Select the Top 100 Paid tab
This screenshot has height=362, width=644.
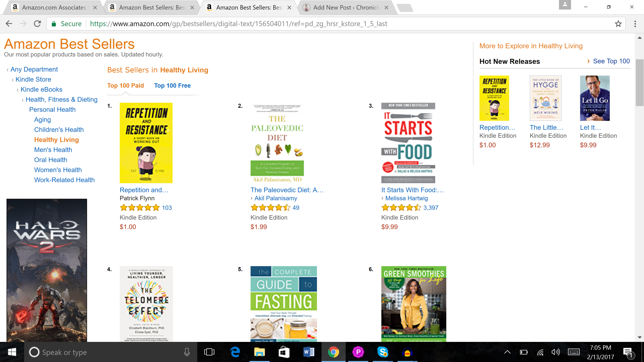(125, 85)
